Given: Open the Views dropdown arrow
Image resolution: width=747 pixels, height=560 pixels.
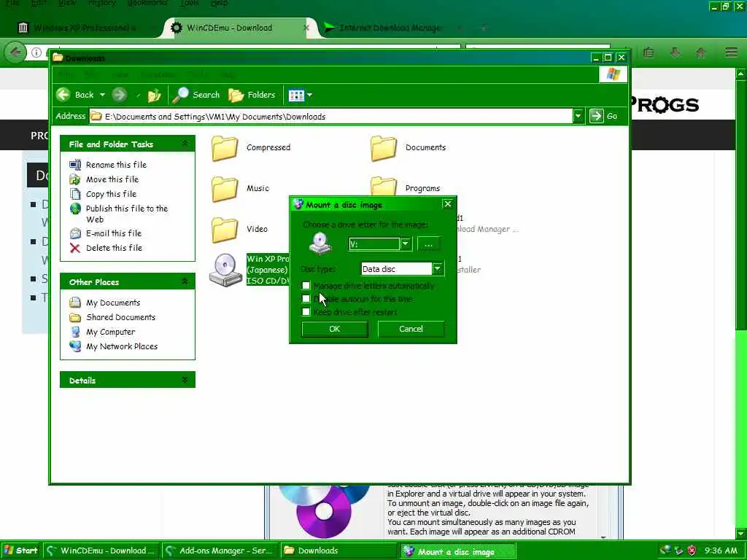Looking at the screenshot, I should 309,96.
